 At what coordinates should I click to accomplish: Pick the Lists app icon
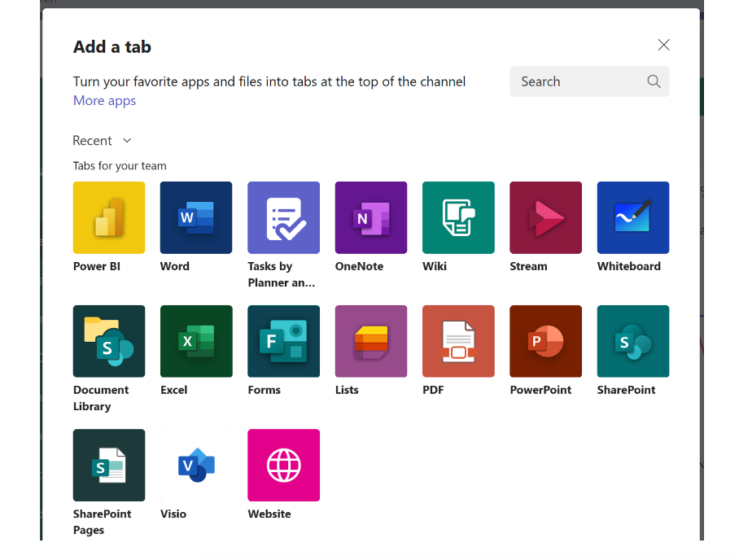[x=371, y=341]
